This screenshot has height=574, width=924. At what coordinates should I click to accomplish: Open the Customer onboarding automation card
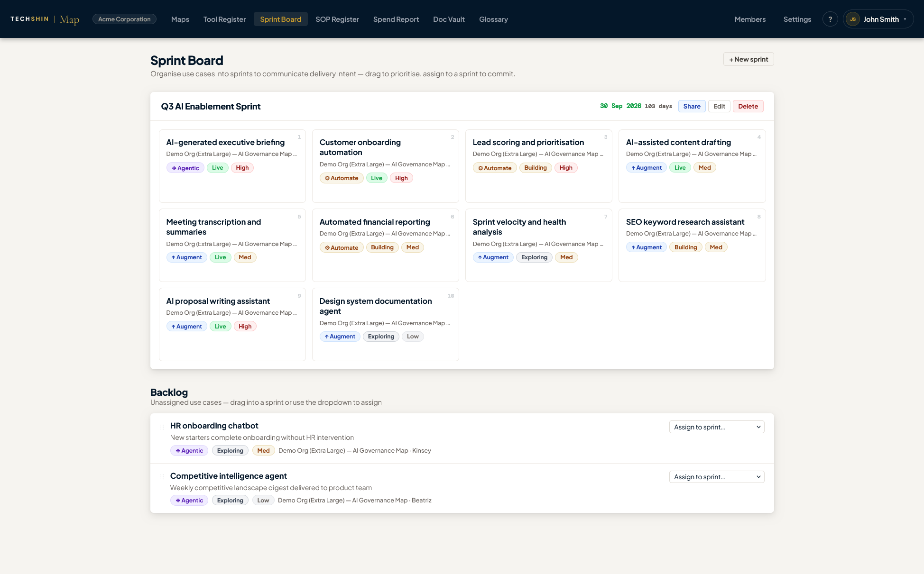click(386, 166)
